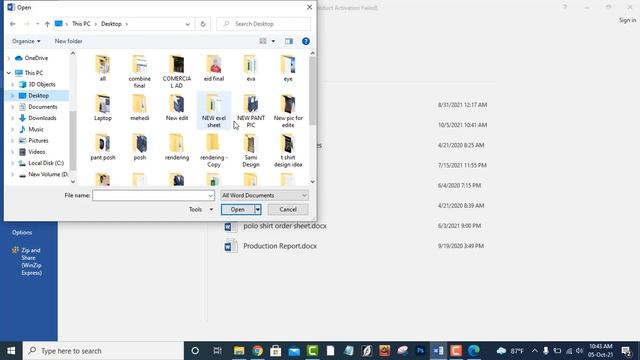Select the 'New edit' folder
The width and height of the screenshot is (640, 360).
pyautogui.click(x=177, y=108)
